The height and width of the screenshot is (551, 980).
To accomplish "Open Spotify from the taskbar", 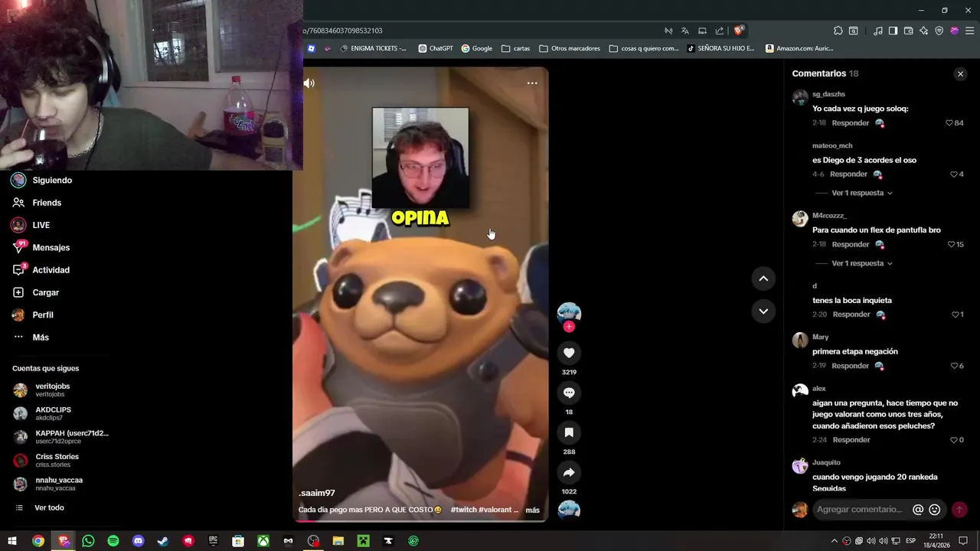I will [113, 541].
